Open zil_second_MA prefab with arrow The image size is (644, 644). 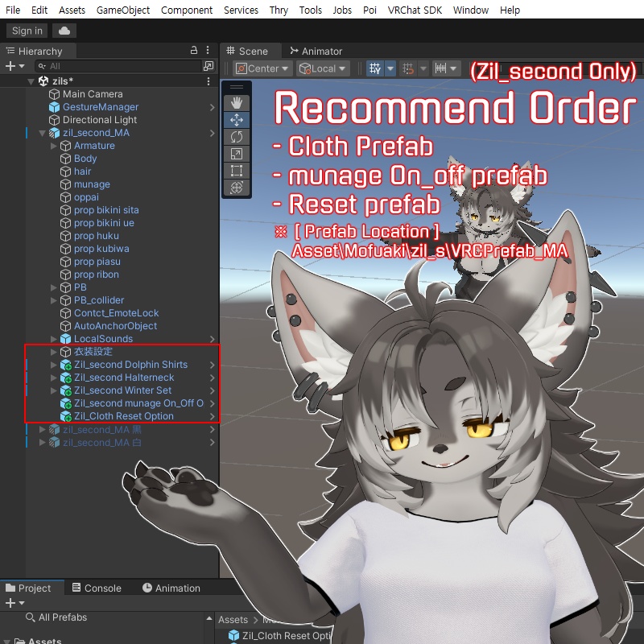tap(212, 133)
